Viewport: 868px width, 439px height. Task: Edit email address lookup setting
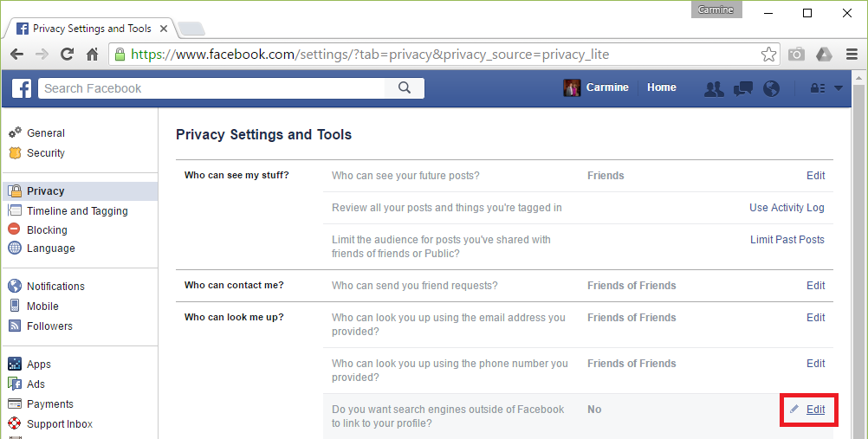pos(815,318)
